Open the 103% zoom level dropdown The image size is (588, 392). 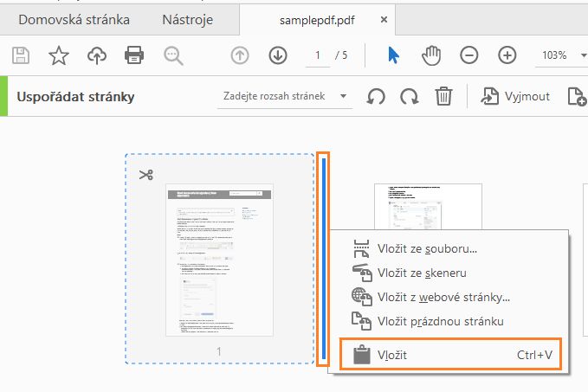pos(561,55)
